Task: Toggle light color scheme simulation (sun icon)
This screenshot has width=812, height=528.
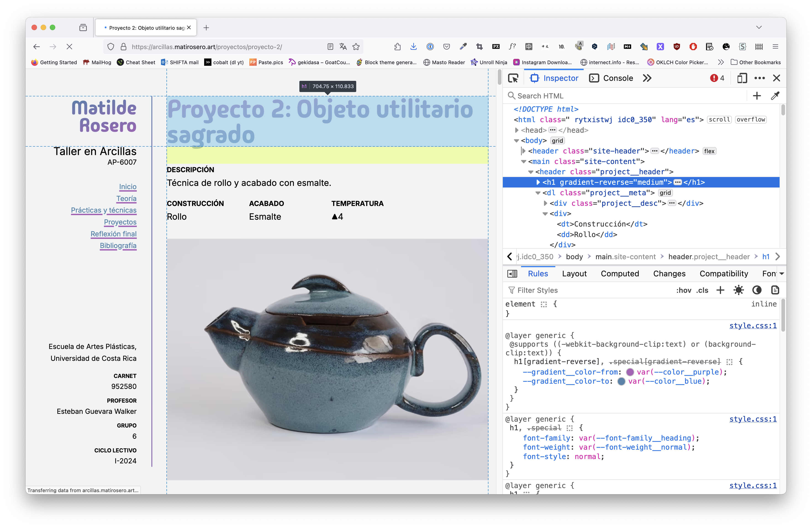Action: coord(738,290)
